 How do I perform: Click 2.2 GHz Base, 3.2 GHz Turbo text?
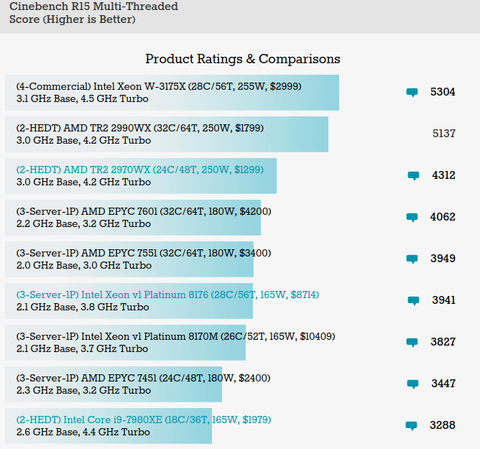tap(84, 224)
